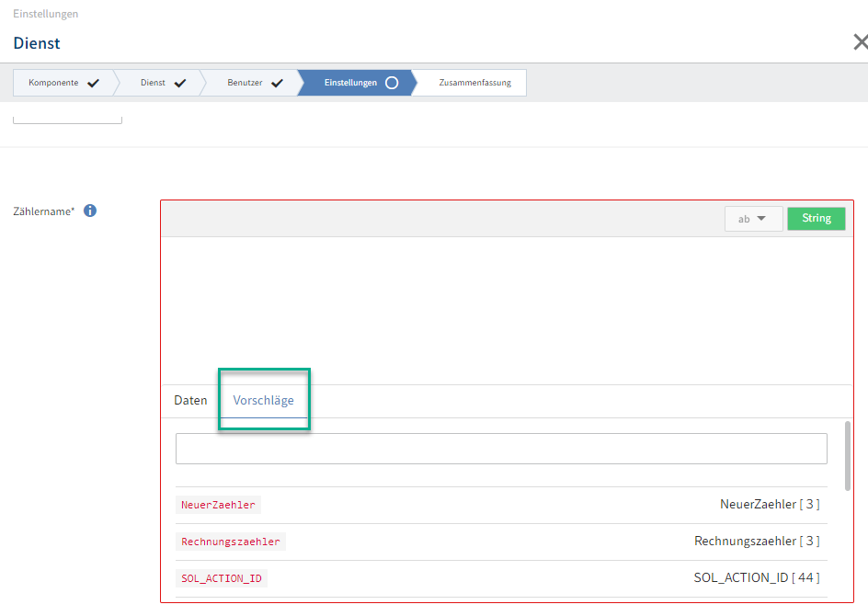Click the Rechnungszaehler [ 3 ] label on right
Screen dimensions: 868x616
(756, 542)
